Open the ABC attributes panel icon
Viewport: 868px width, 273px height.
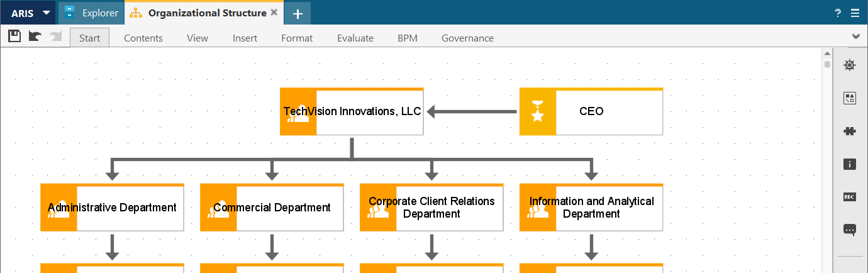pos(850,197)
